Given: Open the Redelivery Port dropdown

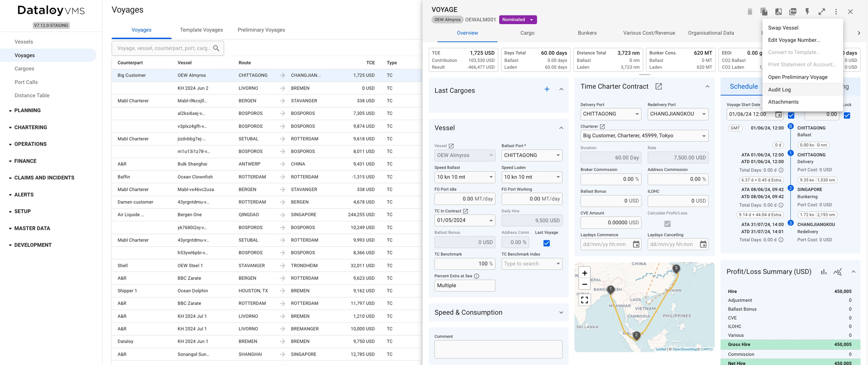Looking at the screenshot, I should click(677, 114).
